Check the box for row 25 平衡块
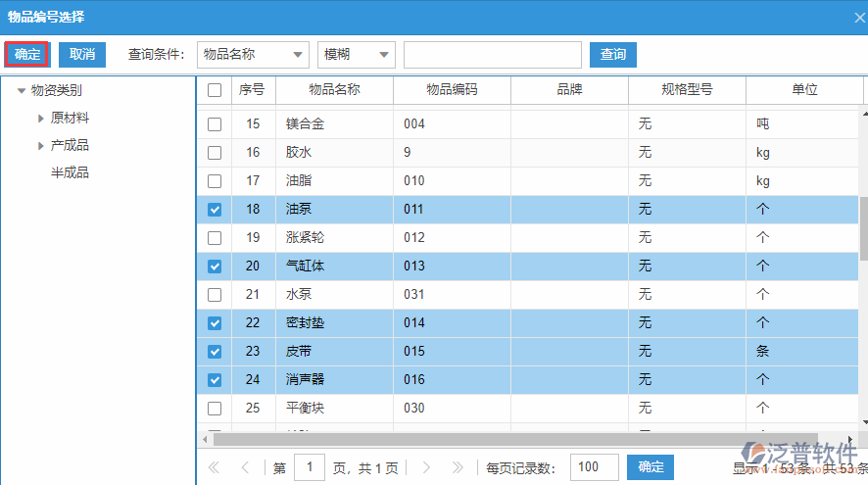868x485 pixels. tap(215, 408)
